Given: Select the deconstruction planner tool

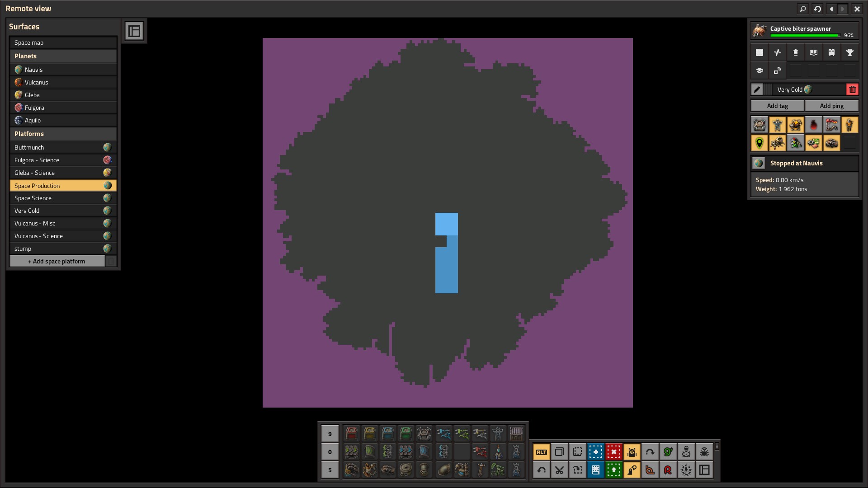Looking at the screenshot, I should 613,452.
